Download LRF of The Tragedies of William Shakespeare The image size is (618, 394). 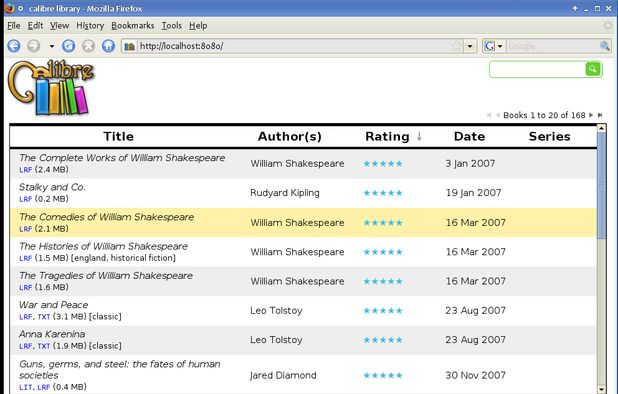point(25,288)
